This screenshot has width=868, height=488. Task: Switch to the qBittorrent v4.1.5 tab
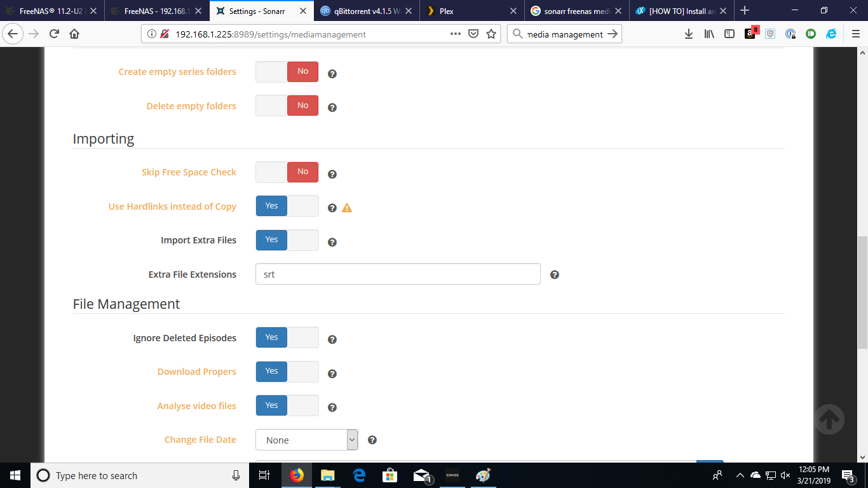pos(367,11)
